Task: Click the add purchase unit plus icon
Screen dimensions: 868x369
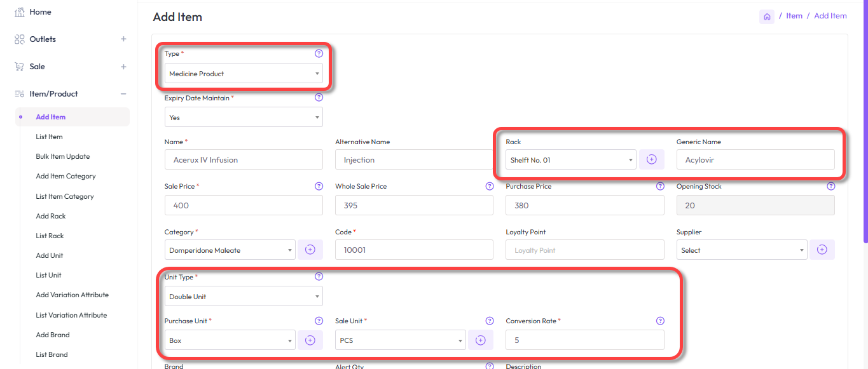Action: click(310, 340)
